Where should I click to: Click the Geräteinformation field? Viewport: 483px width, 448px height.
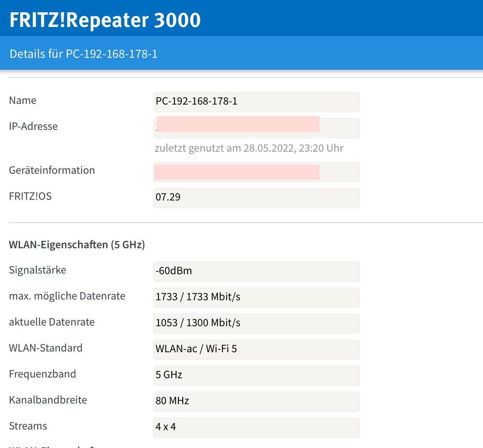pyautogui.click(x=256, y=172)
